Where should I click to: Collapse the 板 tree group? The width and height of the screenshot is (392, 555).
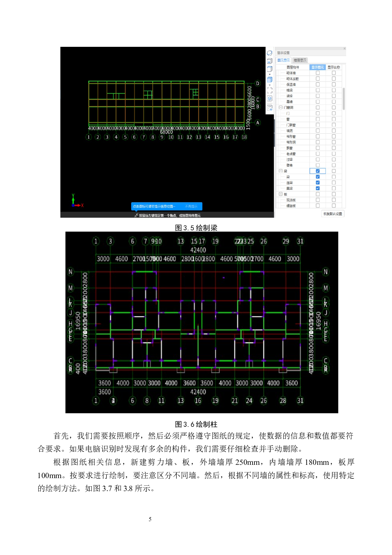pos(280,194)
